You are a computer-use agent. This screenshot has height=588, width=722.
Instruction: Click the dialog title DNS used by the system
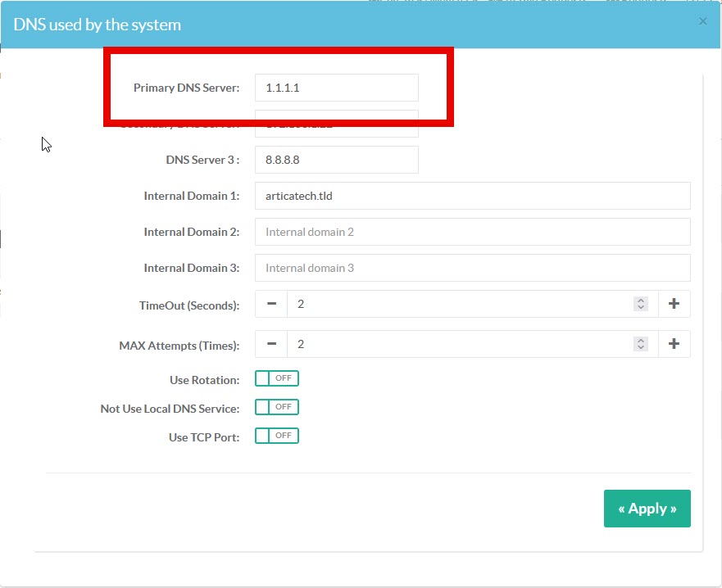98,25
